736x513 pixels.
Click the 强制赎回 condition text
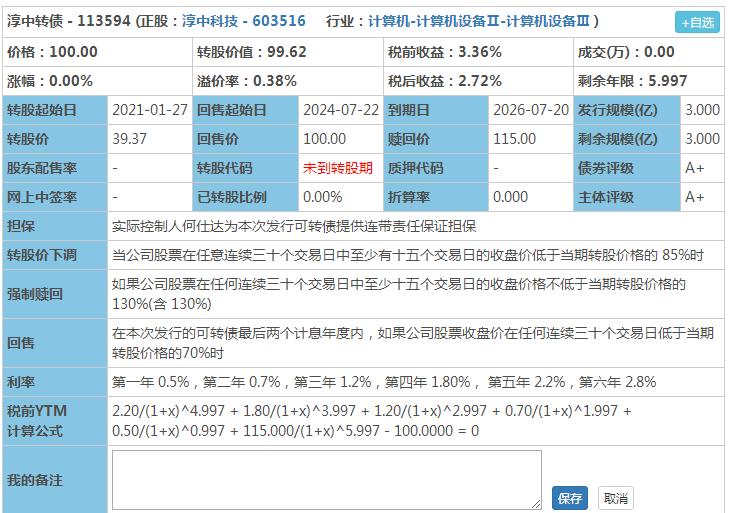[x=399, y=294]
